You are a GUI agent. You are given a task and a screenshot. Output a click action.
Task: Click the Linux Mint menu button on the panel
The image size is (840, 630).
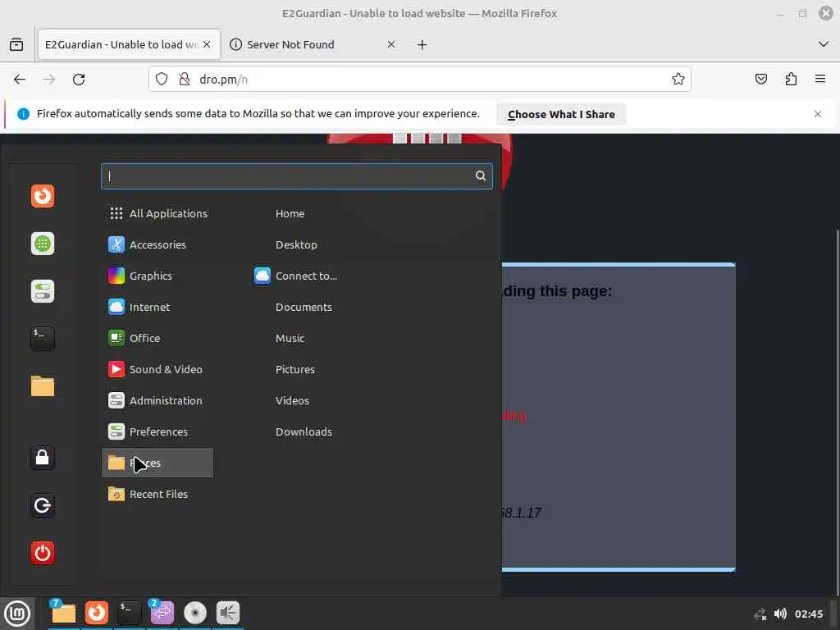[x=17, y=614]
